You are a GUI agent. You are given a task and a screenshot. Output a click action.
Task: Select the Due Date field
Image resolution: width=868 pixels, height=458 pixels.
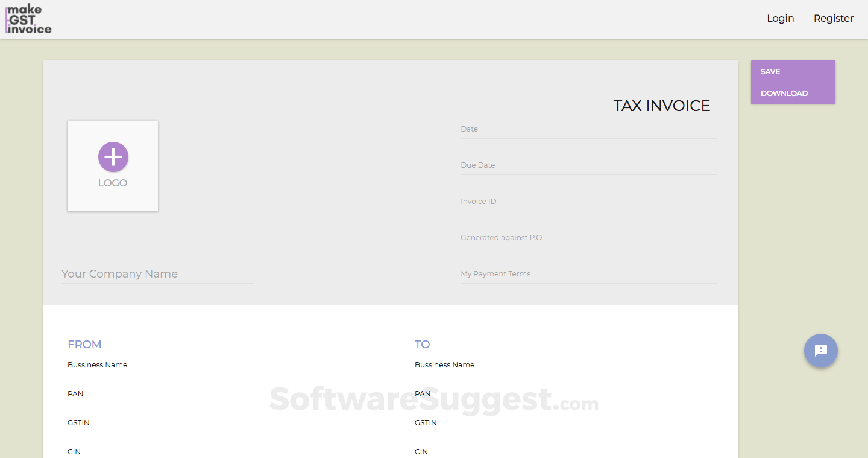(x=588, y=165)
